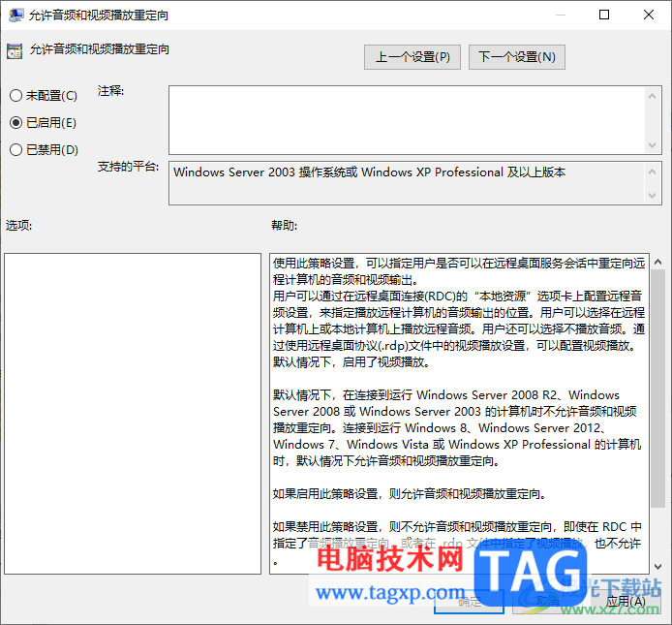The width and height of the screenshot is (672, 625).
Task: Click the '注释:' label
Action: pos(110,91)
